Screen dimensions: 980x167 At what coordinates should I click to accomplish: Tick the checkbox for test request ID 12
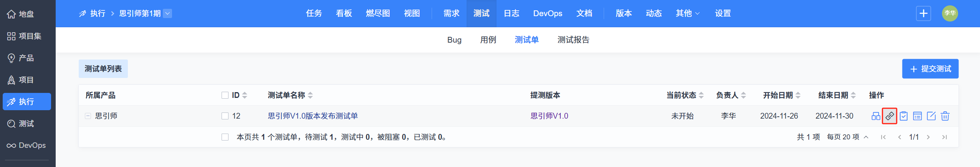coord(225,116)
